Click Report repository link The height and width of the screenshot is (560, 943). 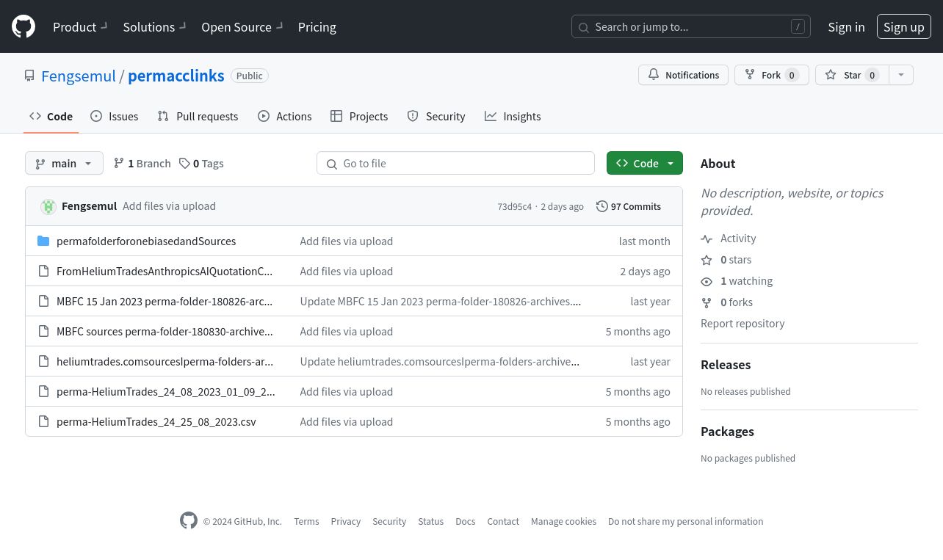coord(743,324)
